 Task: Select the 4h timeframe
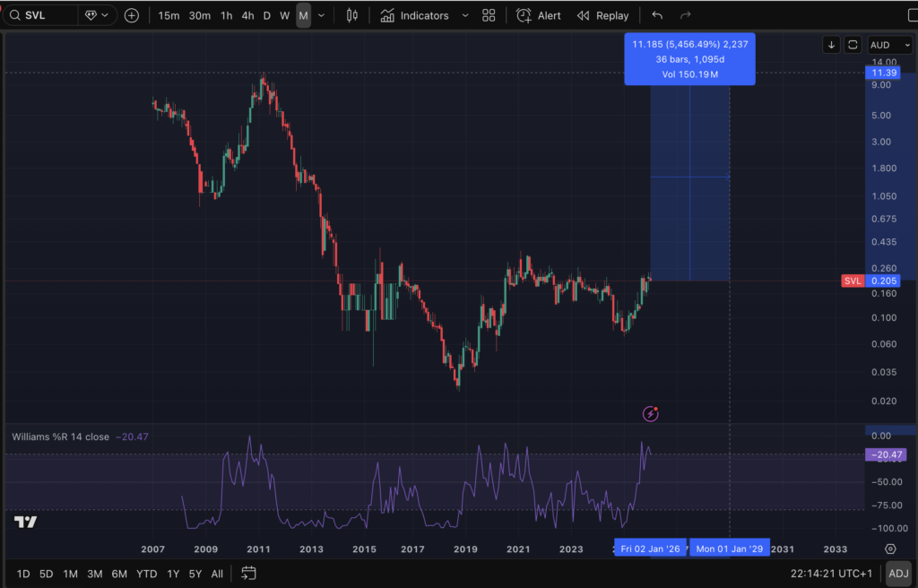pyautogui.click(x=247, y=15)
